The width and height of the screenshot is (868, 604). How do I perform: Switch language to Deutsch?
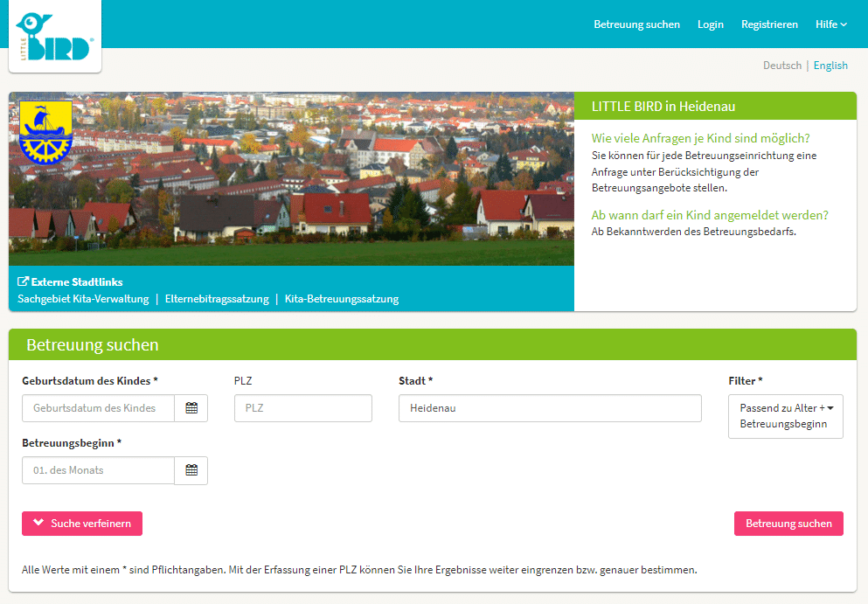[781, 66]
